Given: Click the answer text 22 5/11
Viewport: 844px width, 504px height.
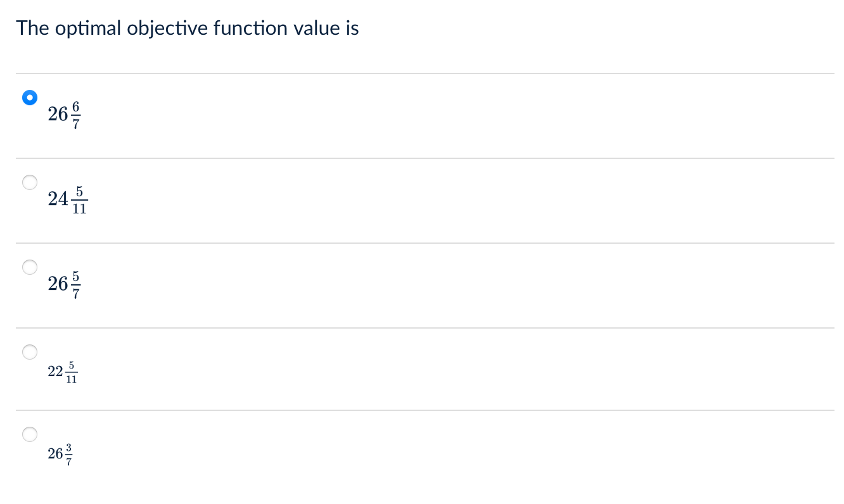Looking at the screenshot, I should click(x=62, y=370).
